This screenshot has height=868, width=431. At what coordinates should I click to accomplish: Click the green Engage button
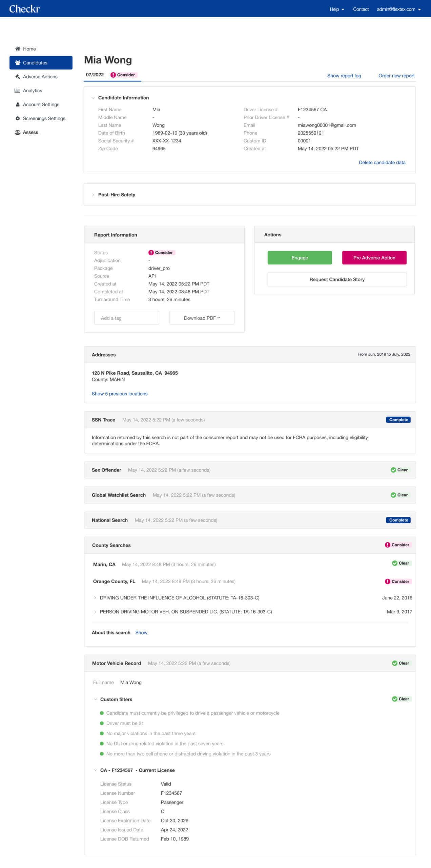(300, 258)
